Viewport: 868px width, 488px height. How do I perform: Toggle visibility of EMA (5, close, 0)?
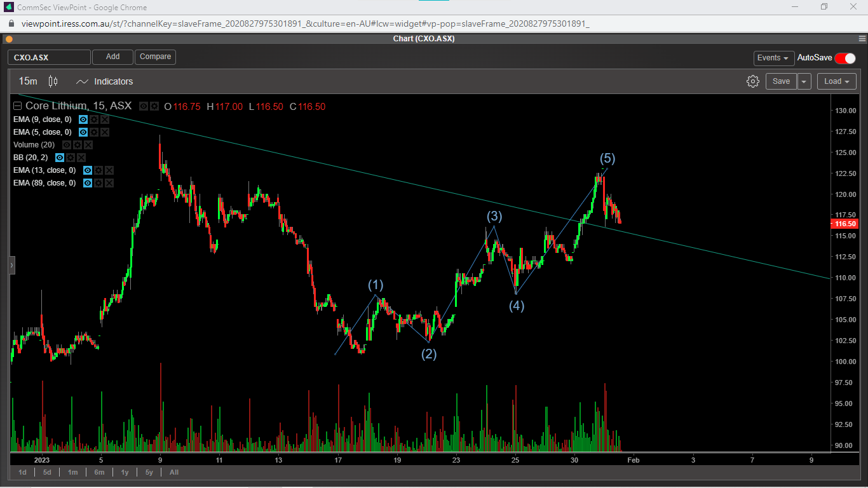[83, 132]
